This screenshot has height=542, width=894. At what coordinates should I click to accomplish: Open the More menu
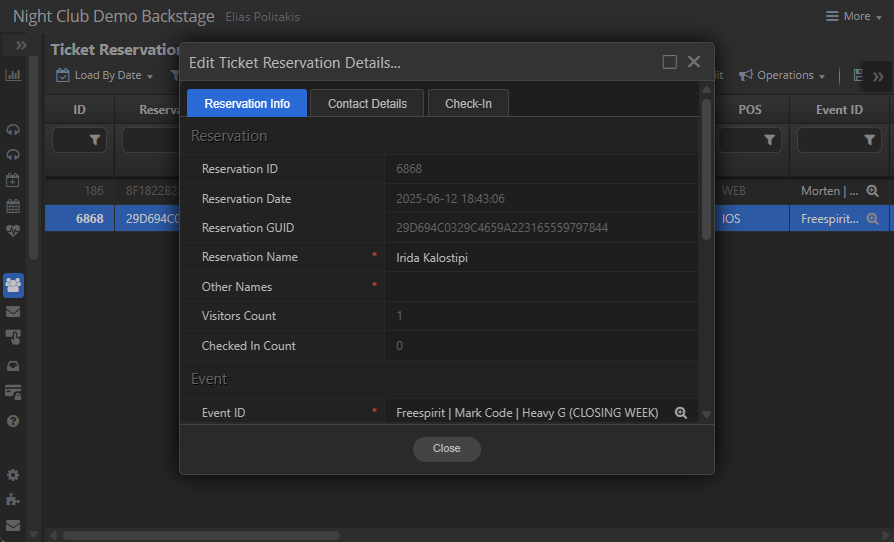point(854,17)
